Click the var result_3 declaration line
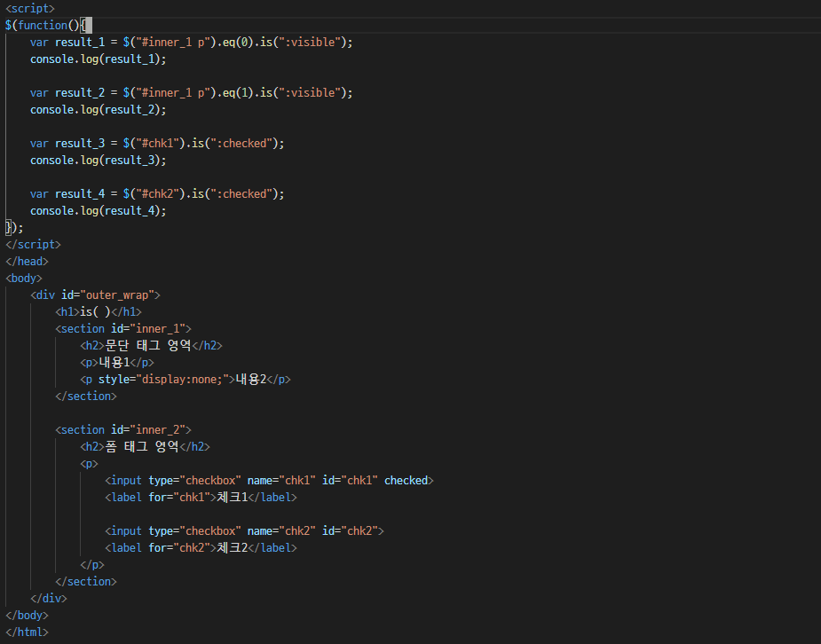The height and width of the screenshot is (644, 821). [x=157, y=144]
